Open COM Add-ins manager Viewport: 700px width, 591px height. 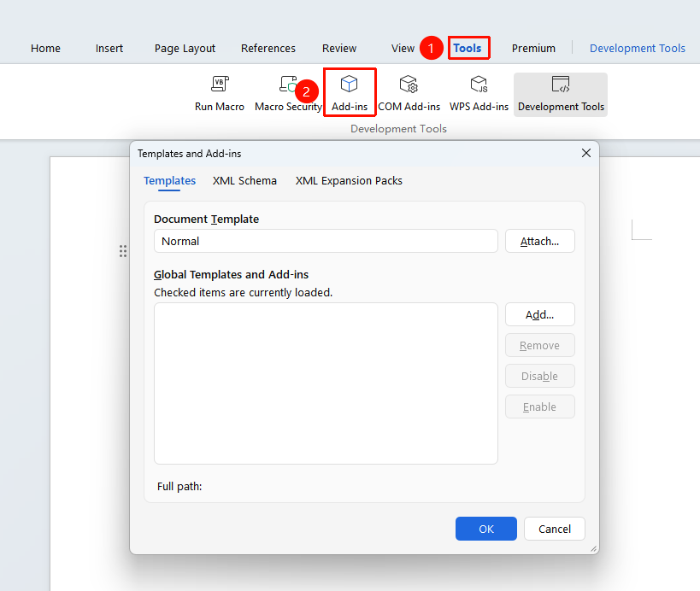click(x=409, y=95)
